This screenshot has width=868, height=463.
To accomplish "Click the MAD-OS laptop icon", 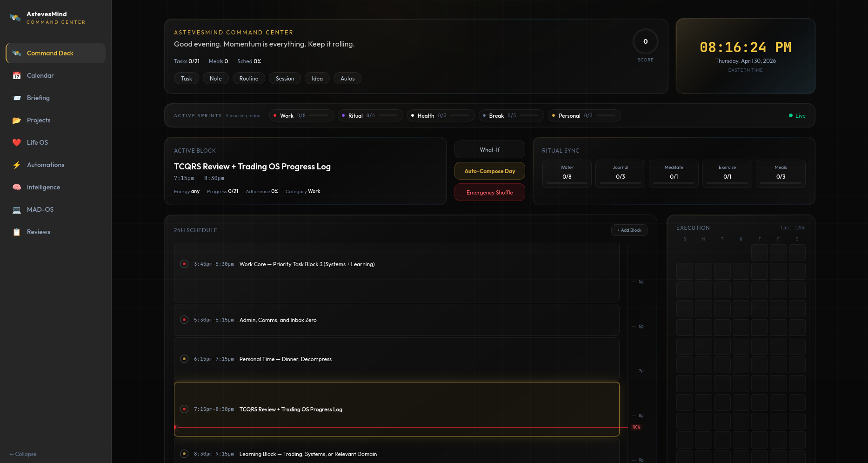I will pos(17,209).
